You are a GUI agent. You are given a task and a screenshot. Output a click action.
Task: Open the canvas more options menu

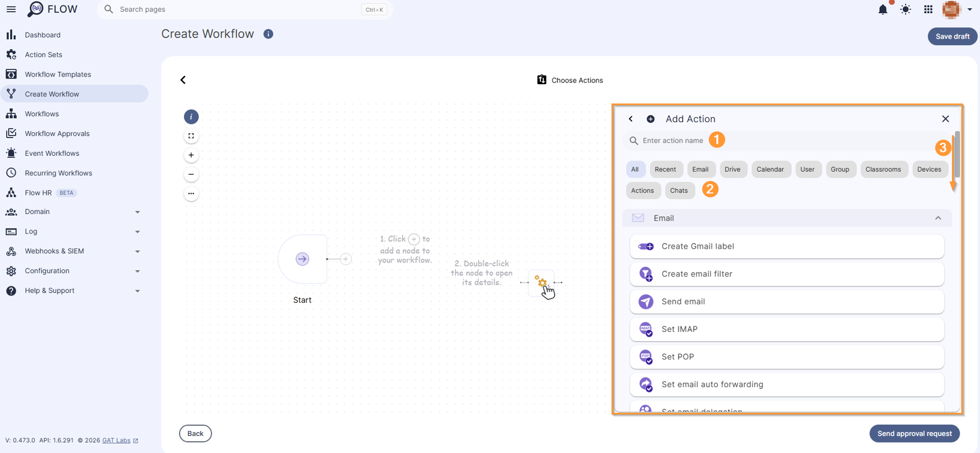pyautogui.click(x=191, y=194)
